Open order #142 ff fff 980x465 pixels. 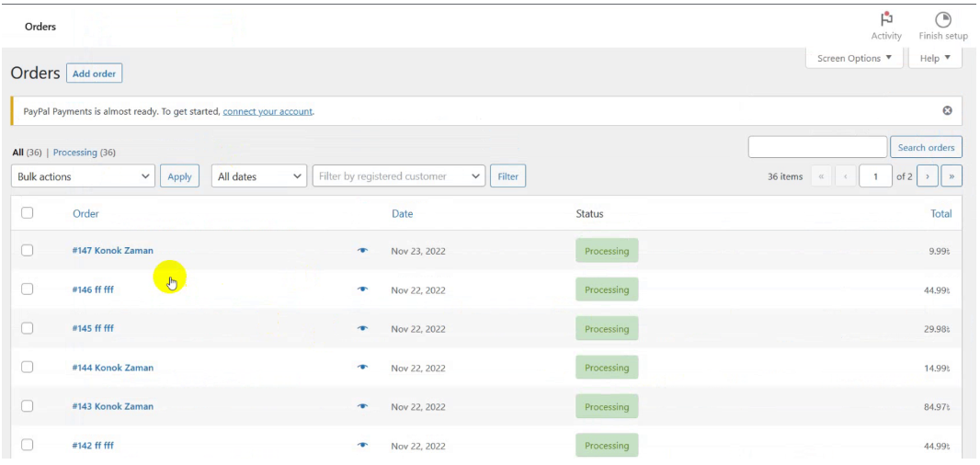[x=93, y=445]
